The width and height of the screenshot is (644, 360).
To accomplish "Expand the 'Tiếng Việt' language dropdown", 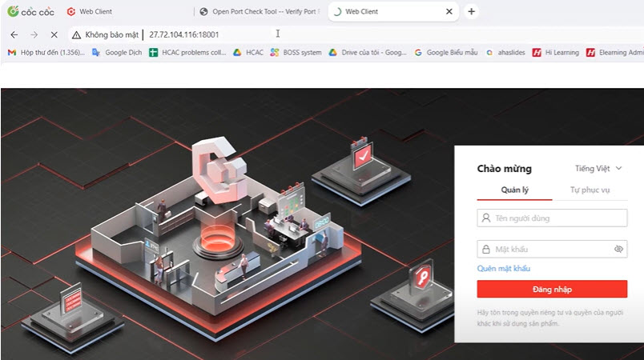I will [x=598, y=169].
